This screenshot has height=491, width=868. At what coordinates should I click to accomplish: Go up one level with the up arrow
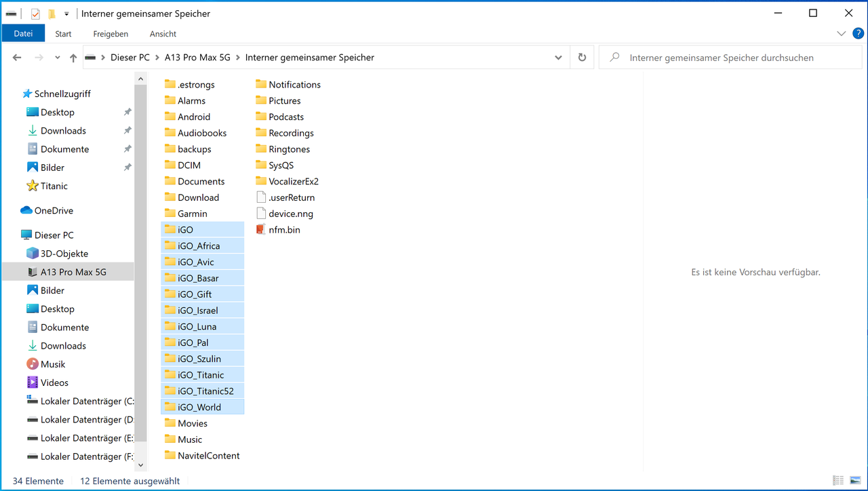[x=73, y=58]
